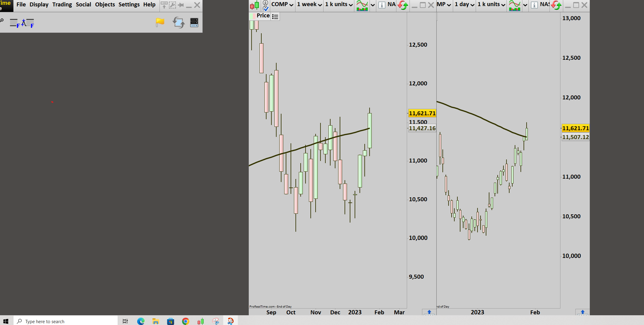Open the candlestick app on the taskbar
This screenshot has height=325, width=644.
200,321
